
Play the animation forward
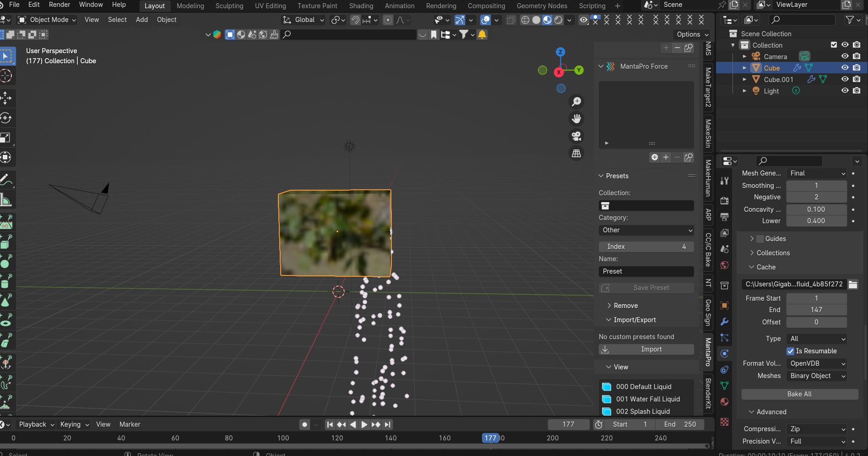(364, 424)
